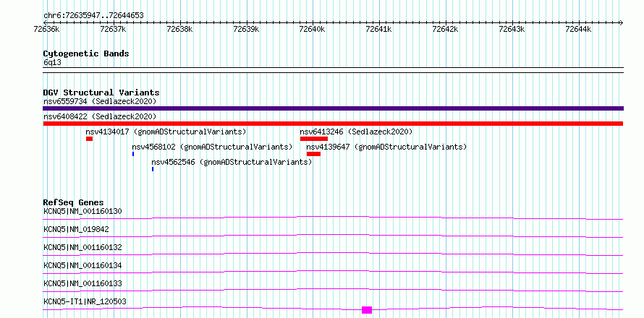
Task: Open nsv6413246 (Sedlazeck2020) label
Action: [x=356, y=132]
